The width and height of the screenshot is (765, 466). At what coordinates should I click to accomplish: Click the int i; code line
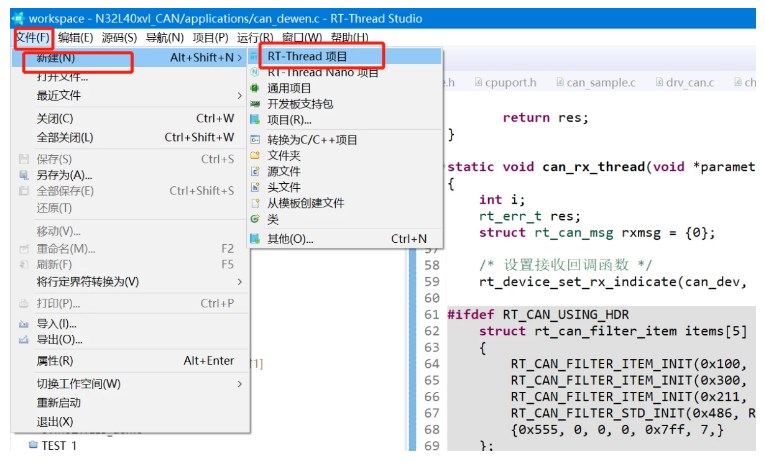[x=502, y=200]
